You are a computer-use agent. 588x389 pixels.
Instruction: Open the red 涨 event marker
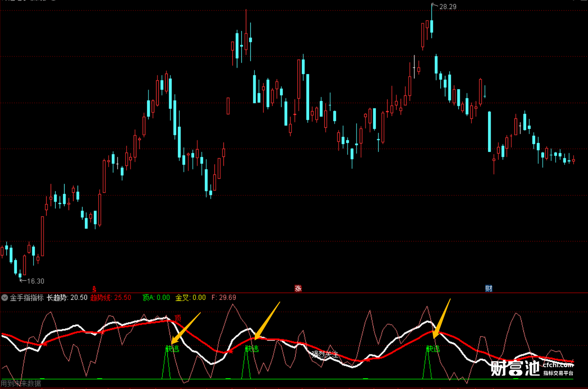tap(298, 289)
